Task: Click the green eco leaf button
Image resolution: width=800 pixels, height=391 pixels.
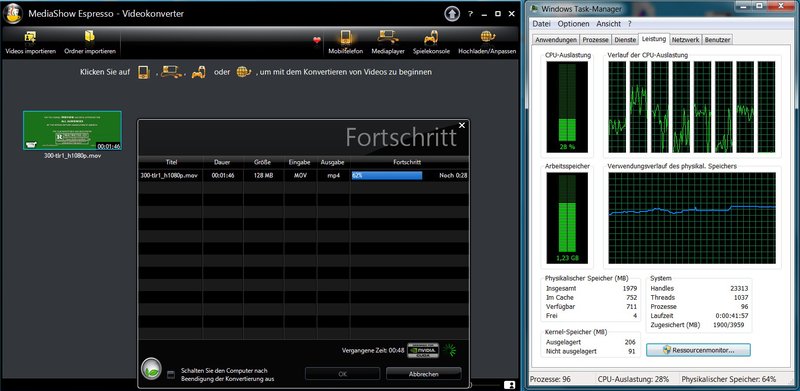Action: point(152,368)
